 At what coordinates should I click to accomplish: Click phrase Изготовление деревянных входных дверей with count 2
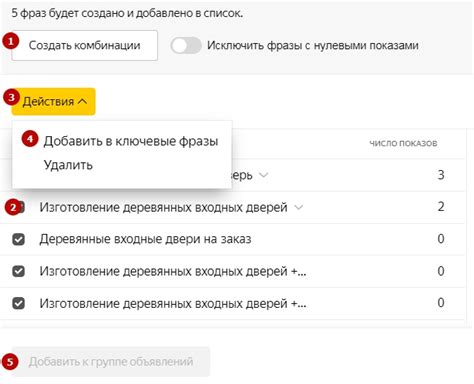click(163, 207)
